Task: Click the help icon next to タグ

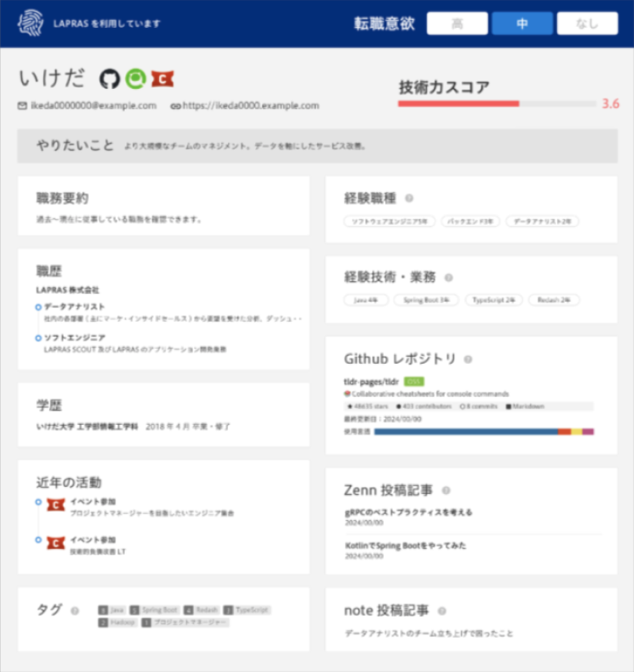Action: (75, 611)
